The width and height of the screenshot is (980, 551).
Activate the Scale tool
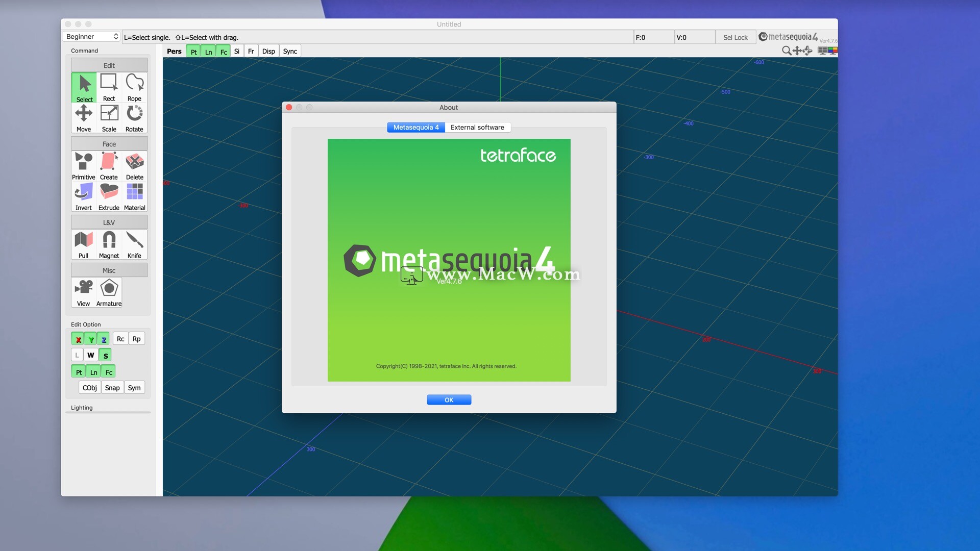click(x=109, y=118)
